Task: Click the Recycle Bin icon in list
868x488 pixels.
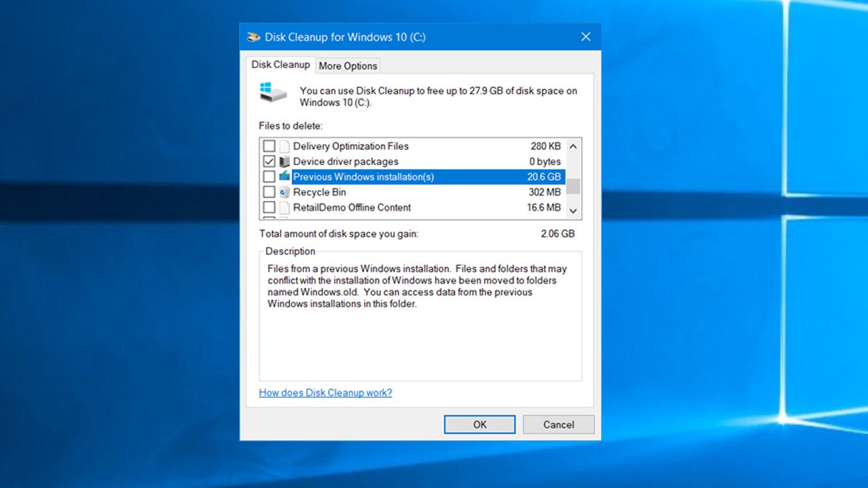Action: click(285, 192)
